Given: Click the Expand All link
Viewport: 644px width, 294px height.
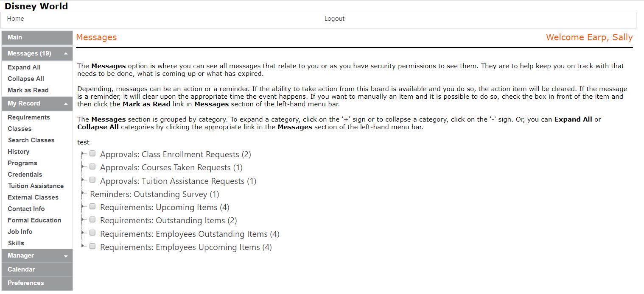Looking at the screenshot, I should click(x=24, y=67).
